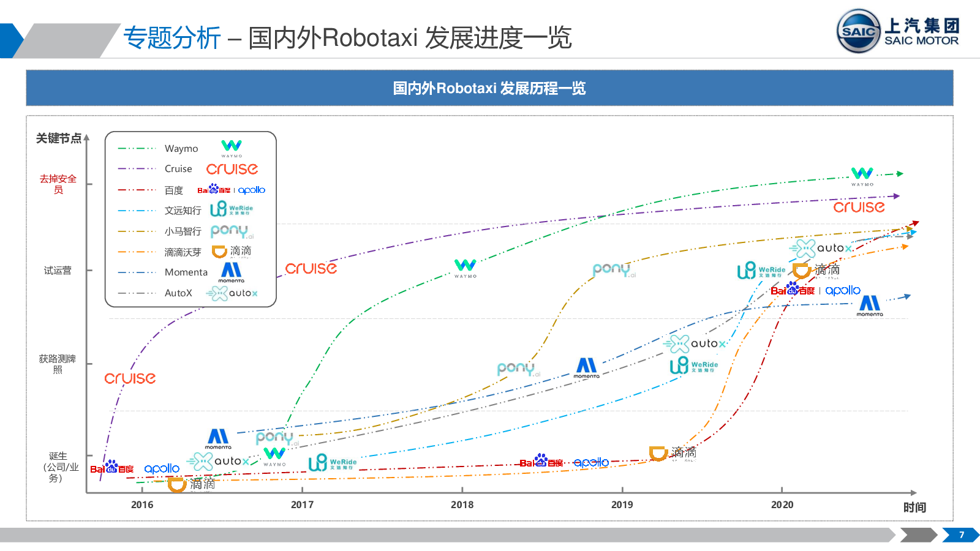Click the SAIC Motor logo
Image resolution: width=980 pixels, height=551 pixels.
tap(898, 31)
